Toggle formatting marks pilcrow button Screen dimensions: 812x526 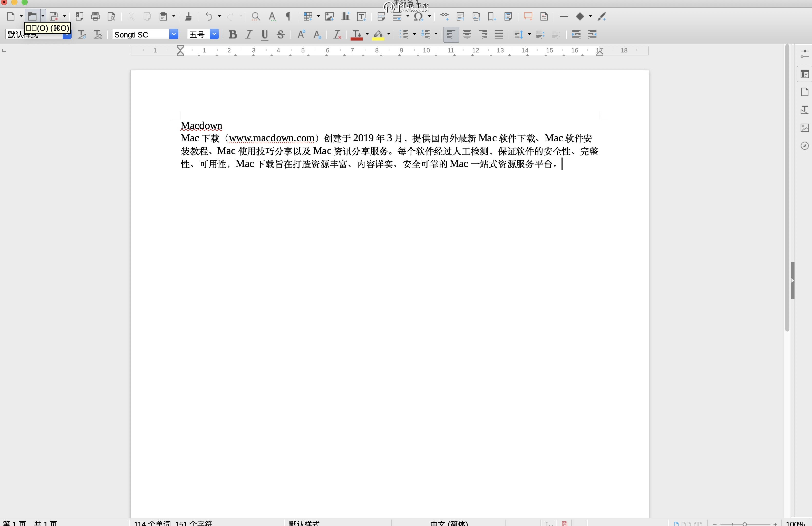[x=288, y=16]
